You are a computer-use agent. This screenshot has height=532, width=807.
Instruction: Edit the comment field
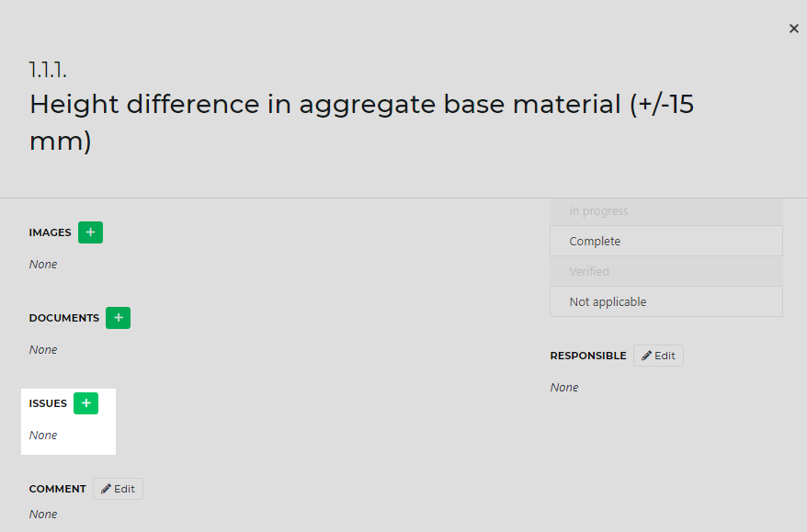click(x=118, y=489)
